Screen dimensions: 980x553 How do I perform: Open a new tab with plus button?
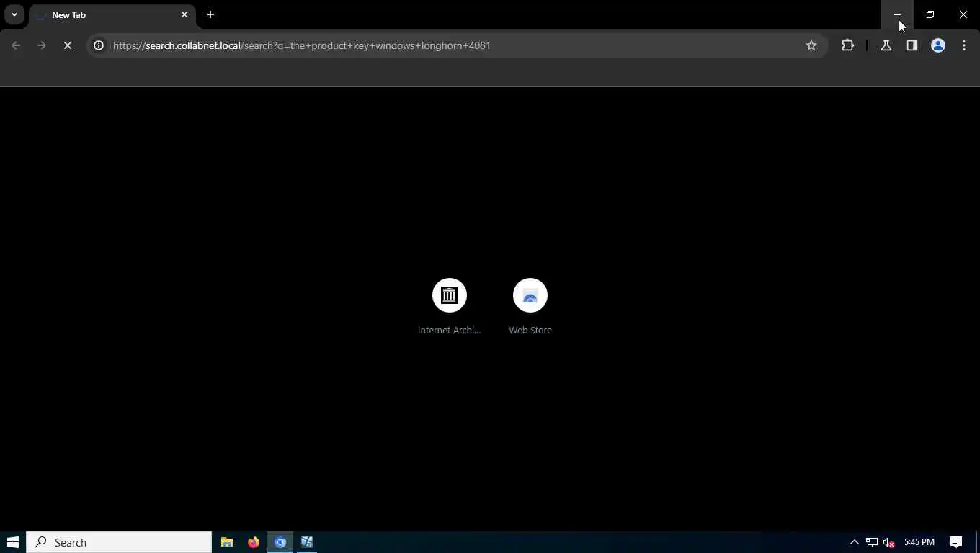(210, 14)
